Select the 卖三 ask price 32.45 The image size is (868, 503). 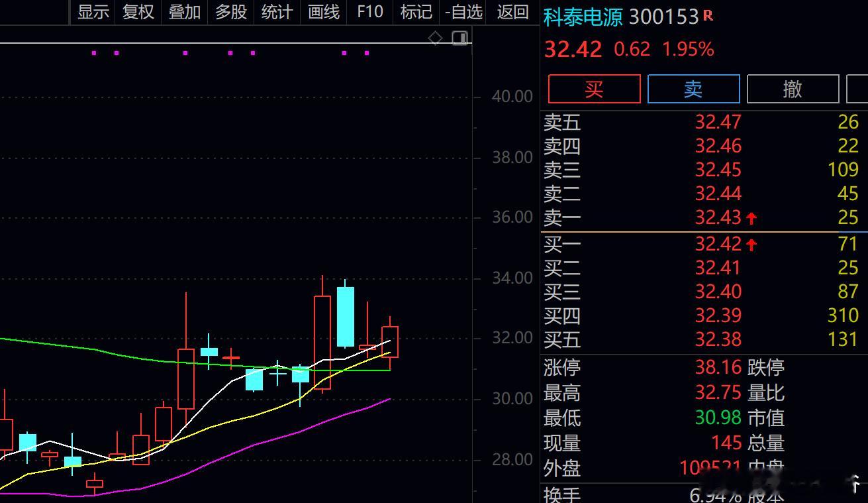click(x=718, y=170)
